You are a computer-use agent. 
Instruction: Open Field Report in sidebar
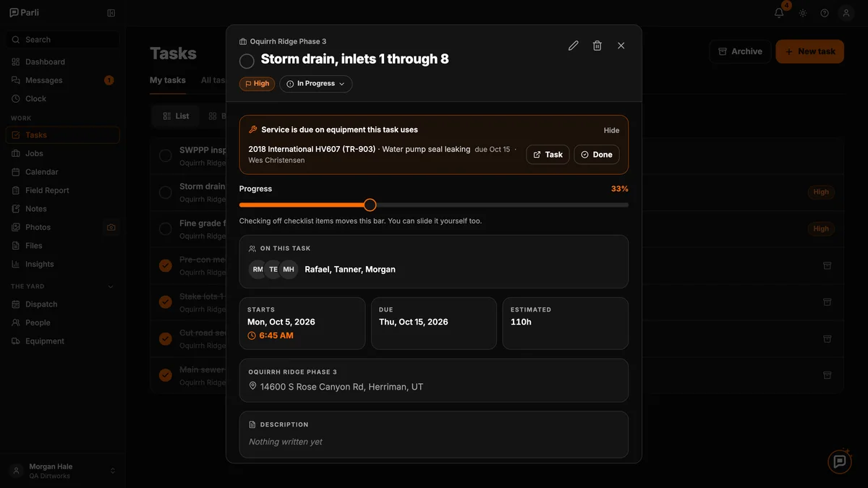pos(63,190)
